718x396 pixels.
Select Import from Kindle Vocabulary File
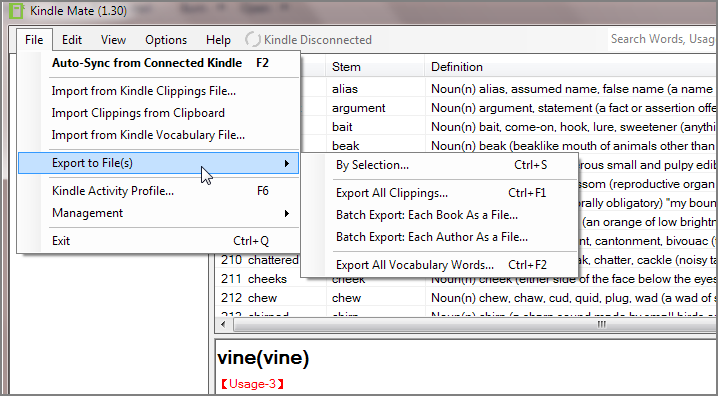pos(159,135)
